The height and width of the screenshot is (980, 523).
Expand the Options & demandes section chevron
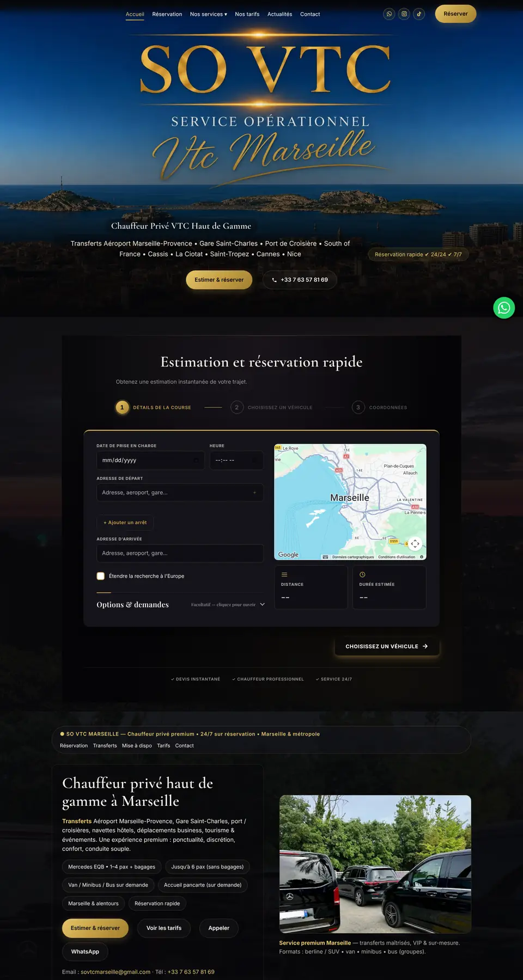pos(262,604)
